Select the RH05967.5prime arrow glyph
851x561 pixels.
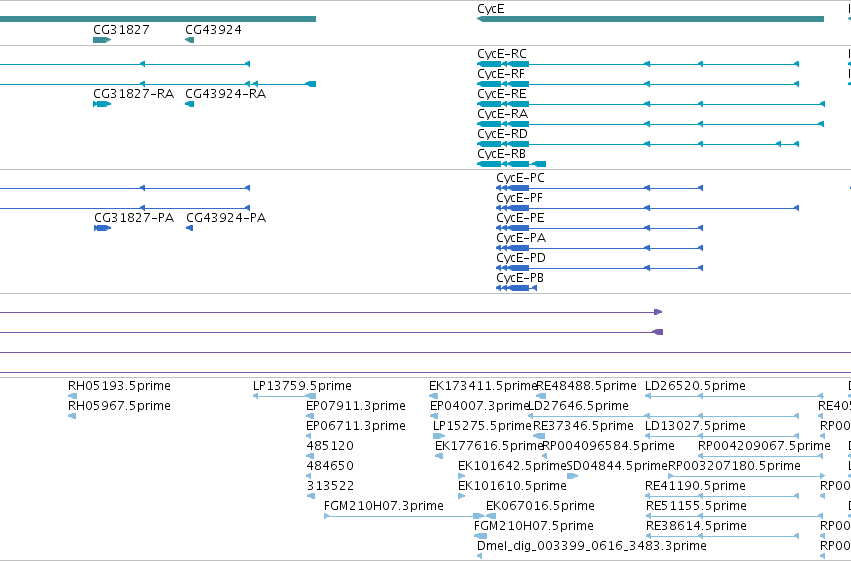pos(72,416)
